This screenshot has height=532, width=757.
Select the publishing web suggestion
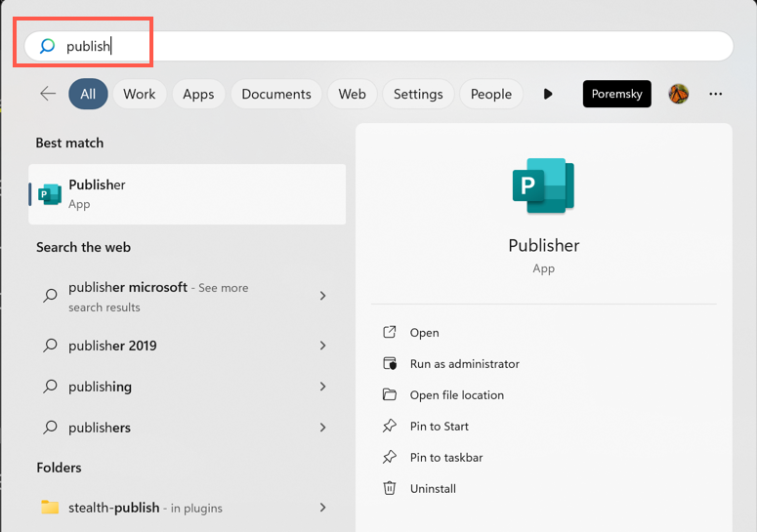[x=187, y=387]
